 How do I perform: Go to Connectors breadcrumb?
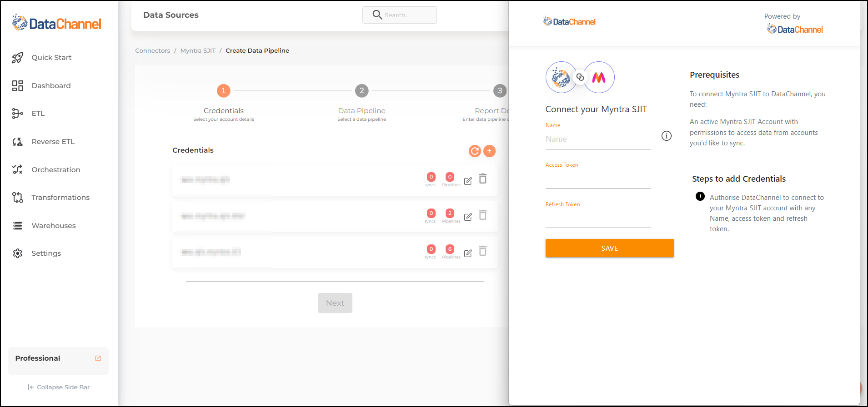(152, 51)
